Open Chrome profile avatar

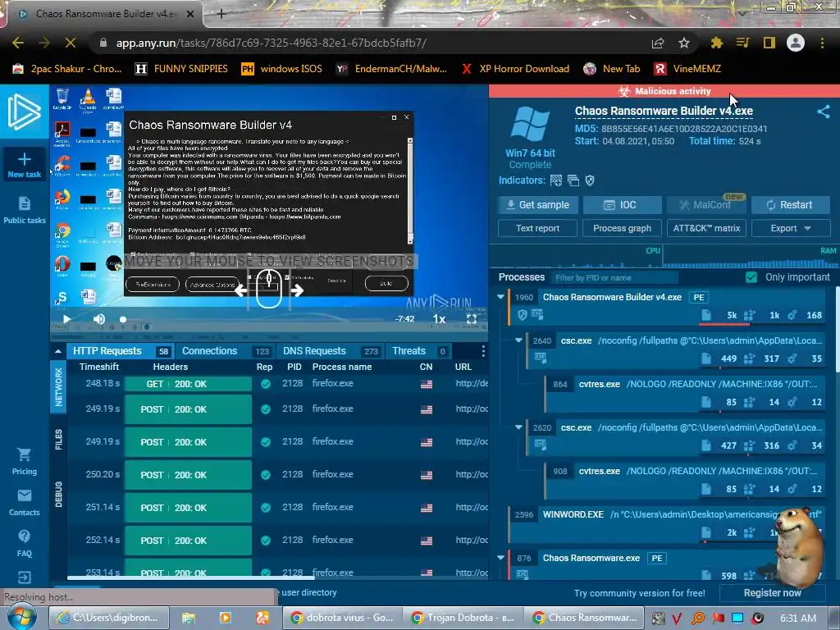tap(796, 43)
